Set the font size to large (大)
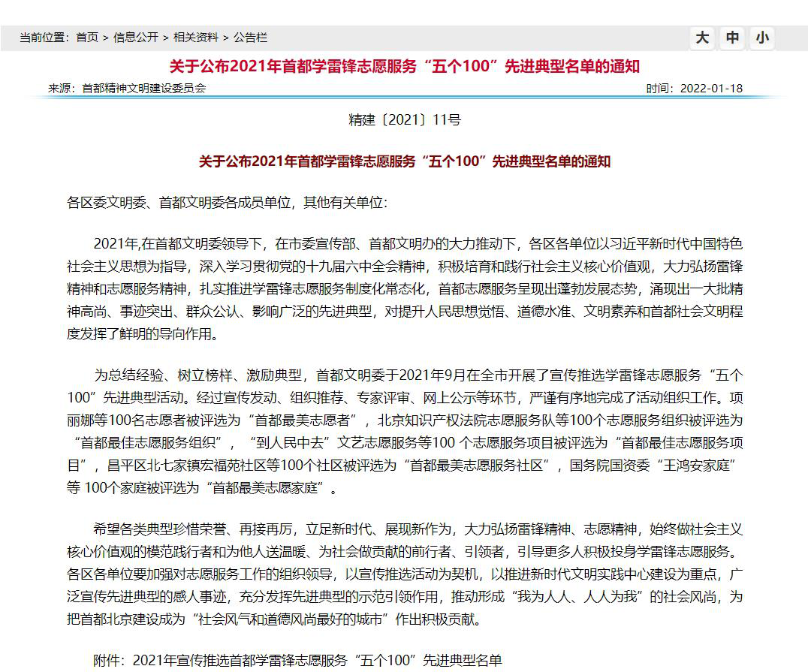This screenshot has width=808, height=672. (702, 38)
